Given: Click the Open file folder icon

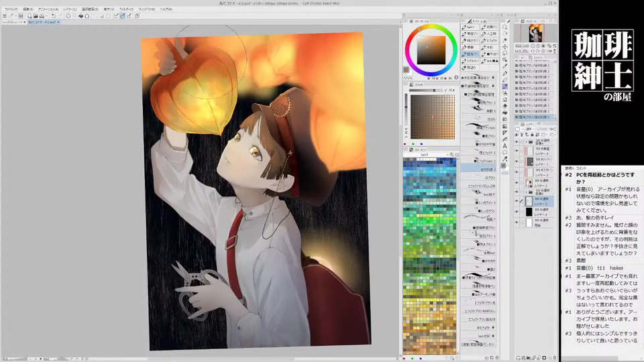Looking at the screenshot, I should click(36, 16).
